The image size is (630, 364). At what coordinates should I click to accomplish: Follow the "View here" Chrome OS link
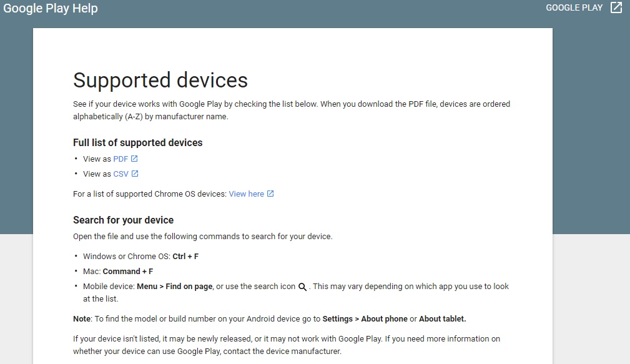pos(246,194)
